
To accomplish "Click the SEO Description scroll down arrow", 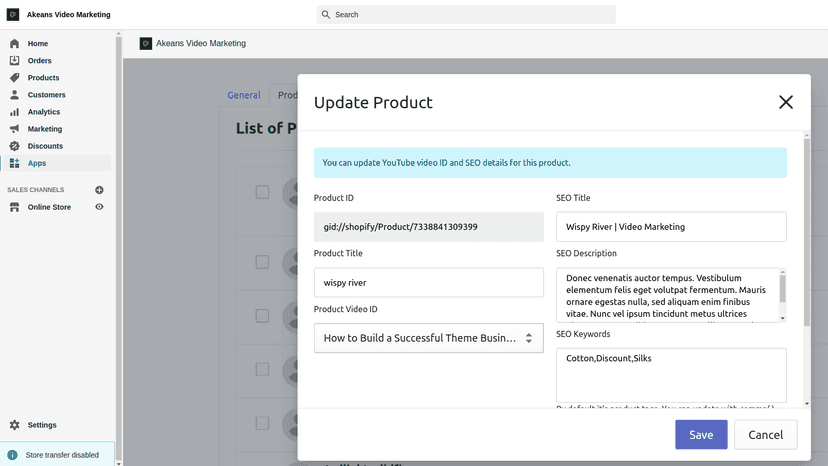I will click(783, 318).
